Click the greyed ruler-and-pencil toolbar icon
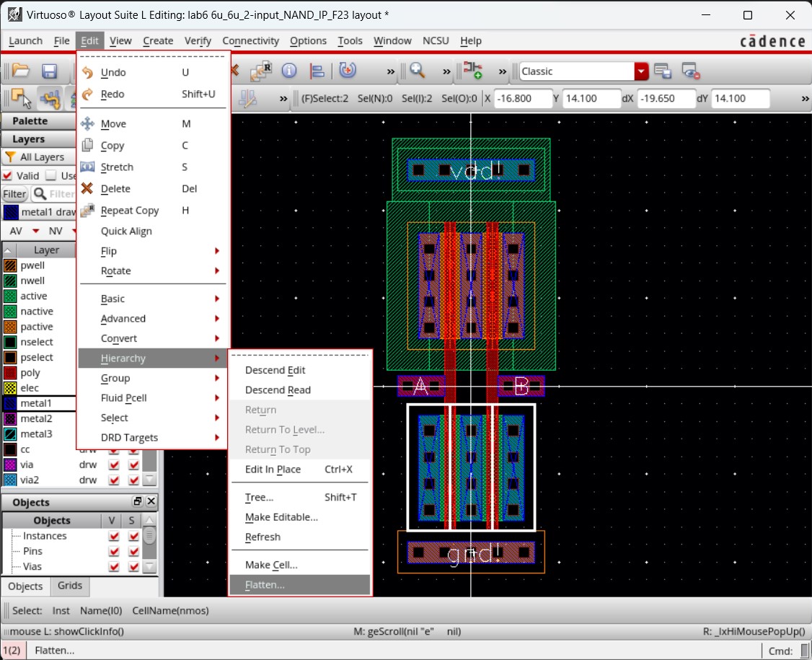Viewport: 812px width, 660px height. (x=247, y=98)
